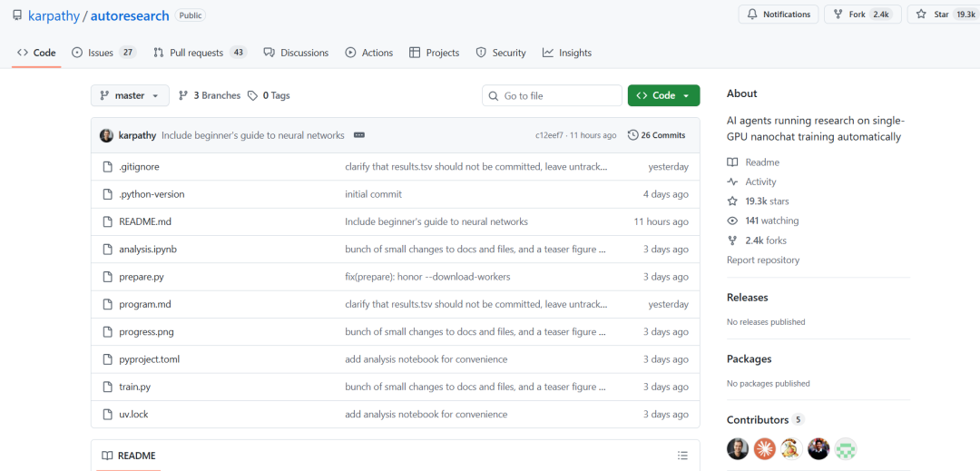
Task: Switch to the Issues tab
Action: [x=103, y=53]
